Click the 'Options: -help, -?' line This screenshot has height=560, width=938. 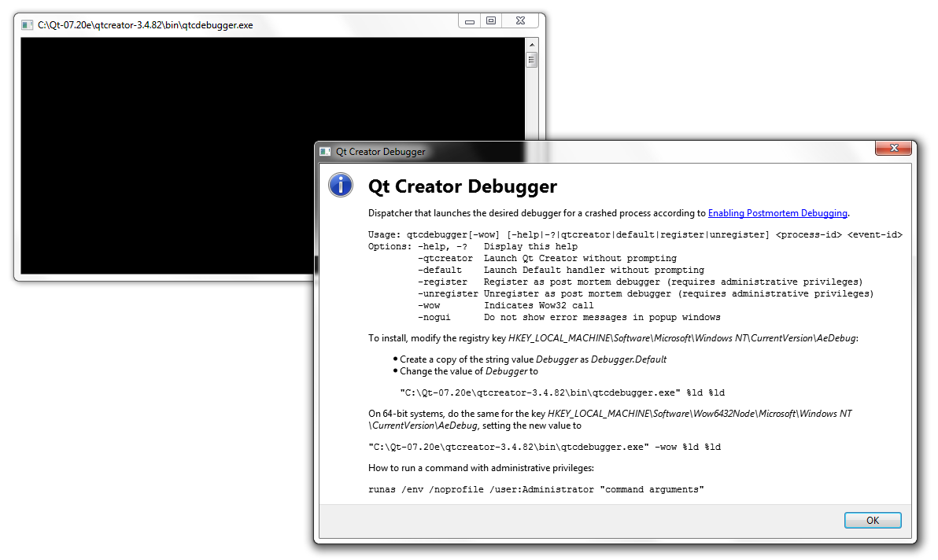473,247
